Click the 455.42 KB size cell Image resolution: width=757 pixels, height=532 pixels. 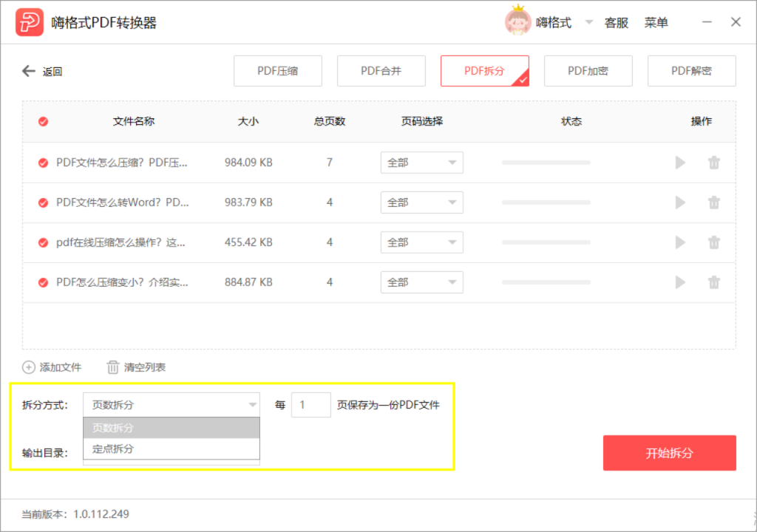[248, 242]
